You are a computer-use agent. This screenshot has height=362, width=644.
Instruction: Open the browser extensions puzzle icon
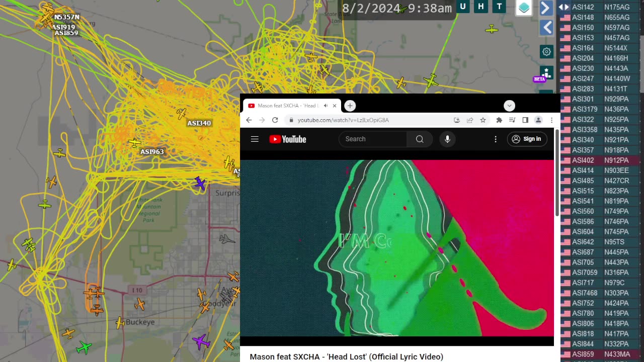499,120
